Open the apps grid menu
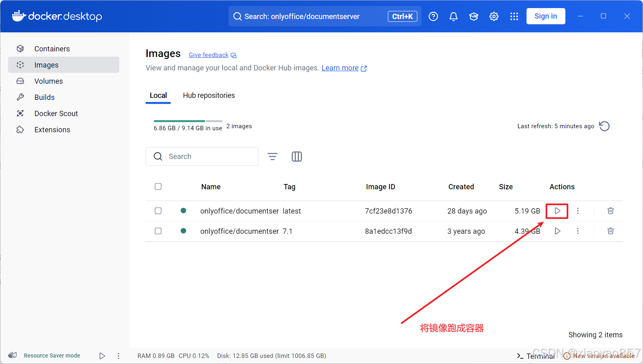The width and height of the screenshot is (643, 364). click(514, 16)
